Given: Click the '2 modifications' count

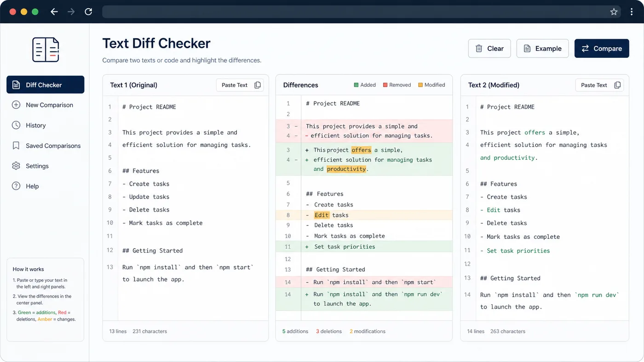Looking at the screenshot, I should (368, 331).
